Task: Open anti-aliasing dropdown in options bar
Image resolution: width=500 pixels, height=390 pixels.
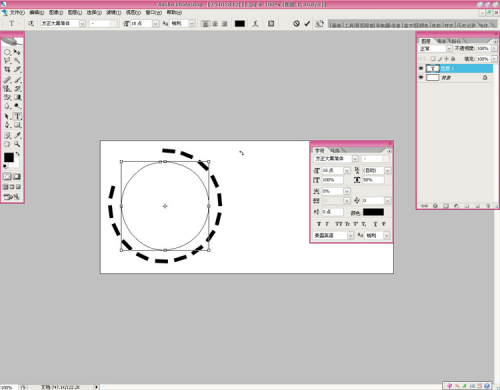Action: [x=192, y=24]
